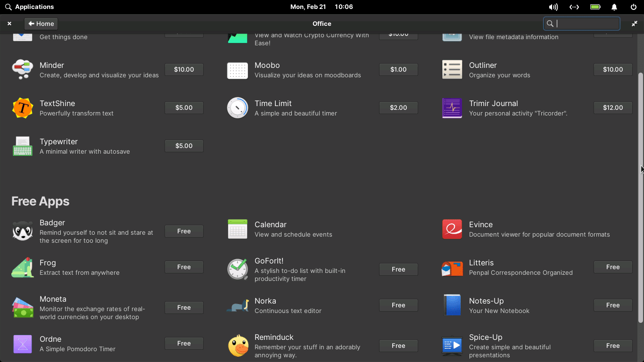Open the GoForIt! app icon
Viewport: 644px width, 362px height.
pos(238,269)
